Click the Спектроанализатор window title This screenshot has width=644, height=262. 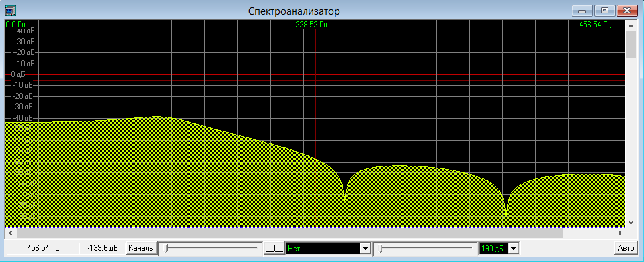[294, 11]
